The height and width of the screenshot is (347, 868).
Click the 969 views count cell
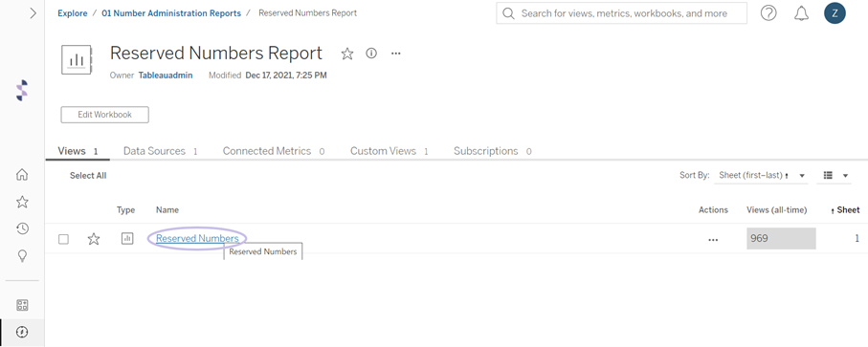pyautogui.click(x=781, y=239)
